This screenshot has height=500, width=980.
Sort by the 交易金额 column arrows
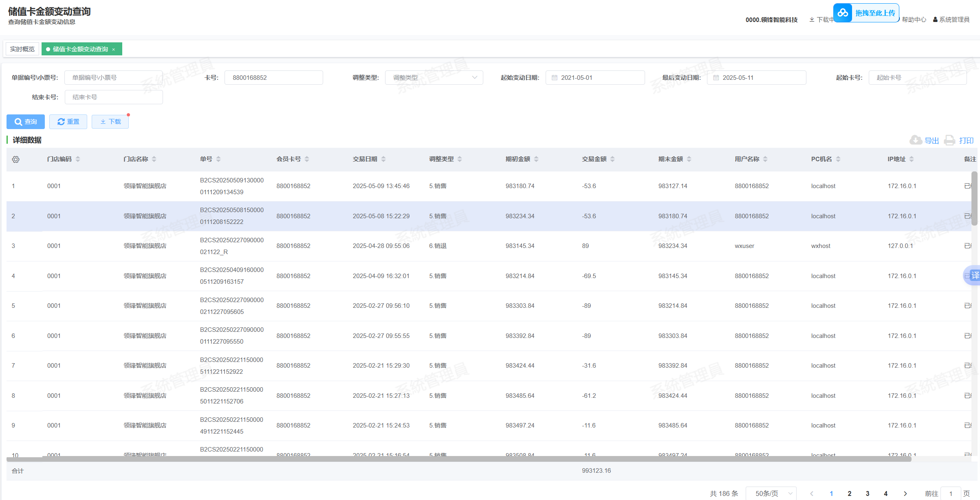coord(612,159)
